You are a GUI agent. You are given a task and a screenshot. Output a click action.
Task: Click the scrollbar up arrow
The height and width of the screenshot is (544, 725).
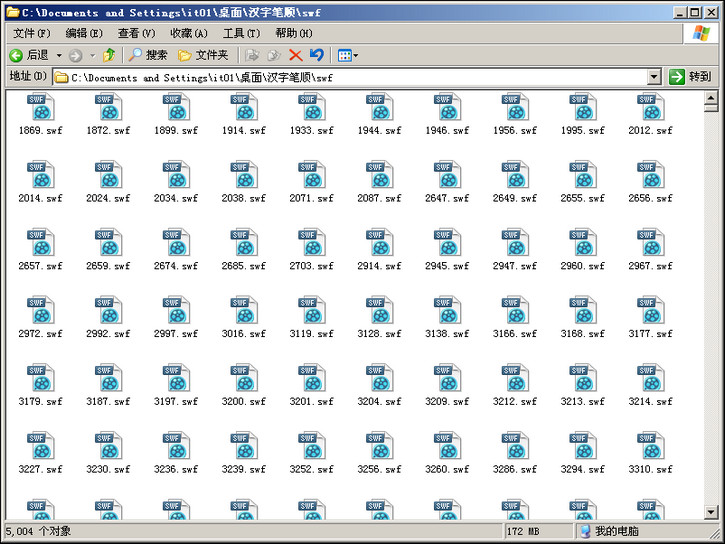click(x=711, y=98)
